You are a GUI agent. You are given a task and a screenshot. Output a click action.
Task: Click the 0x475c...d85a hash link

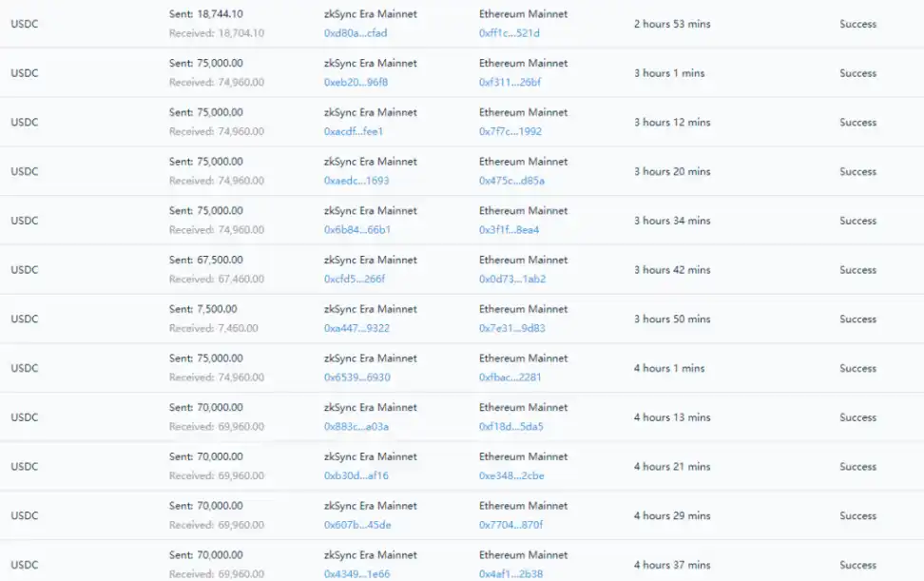(x=511, y=181)
